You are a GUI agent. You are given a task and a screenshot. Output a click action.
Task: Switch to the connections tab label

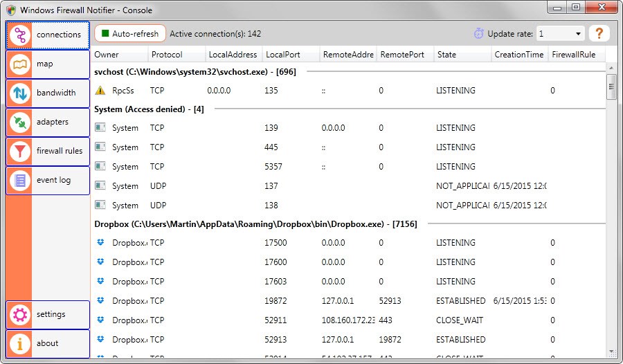coord(58,35)
